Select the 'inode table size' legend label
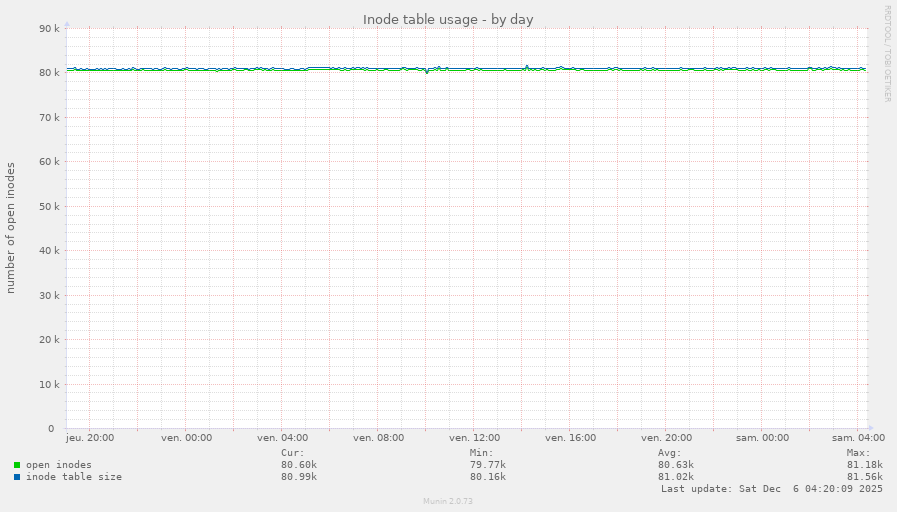897x512 pixels. coord(74,477)
